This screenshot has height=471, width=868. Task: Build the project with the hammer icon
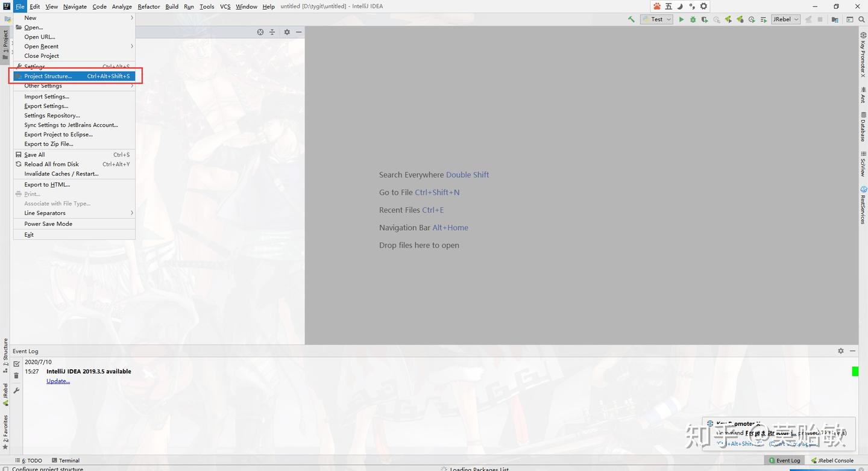click(x=631, y=19)
